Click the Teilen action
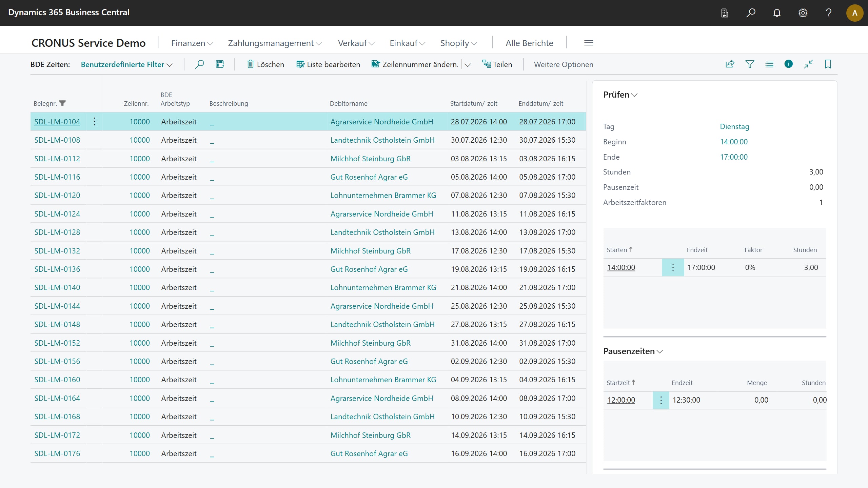868x488 pixels. 497,64
